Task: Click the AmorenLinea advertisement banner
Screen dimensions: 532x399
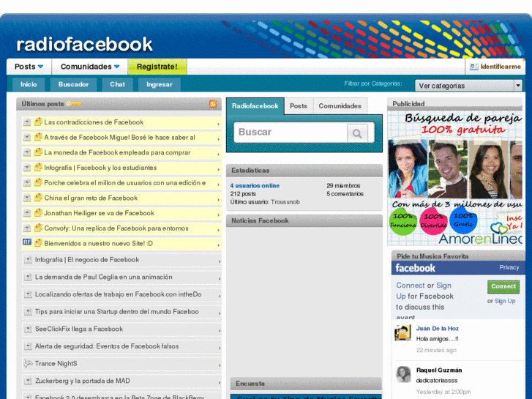Action: pyautogui.click(x=454, y=178)
